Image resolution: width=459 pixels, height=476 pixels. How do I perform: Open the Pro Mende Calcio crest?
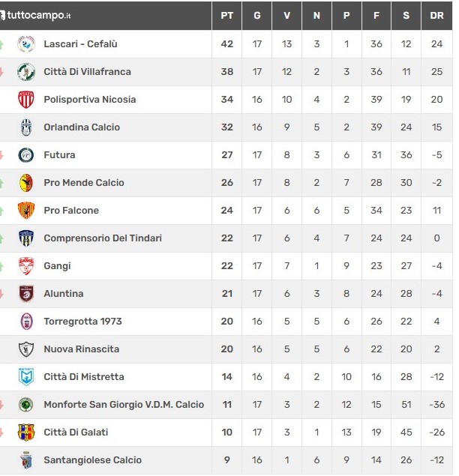pos(26,183)
